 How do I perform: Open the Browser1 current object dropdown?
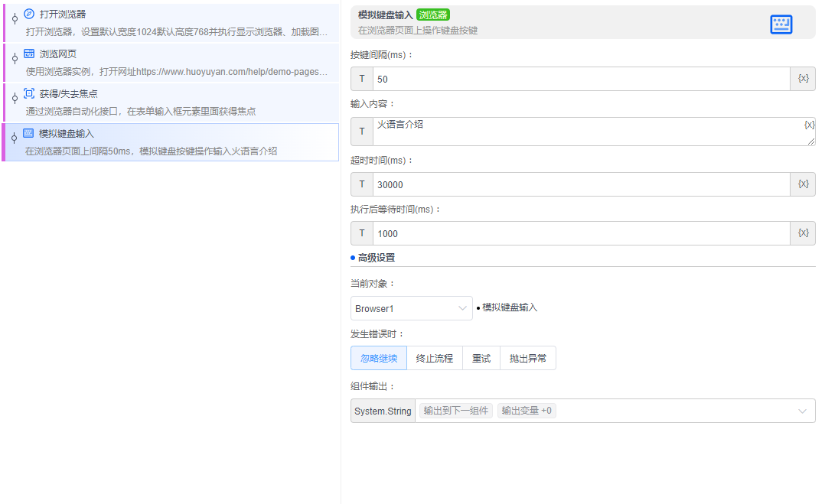pyautogui.click(x=411, y=307)
